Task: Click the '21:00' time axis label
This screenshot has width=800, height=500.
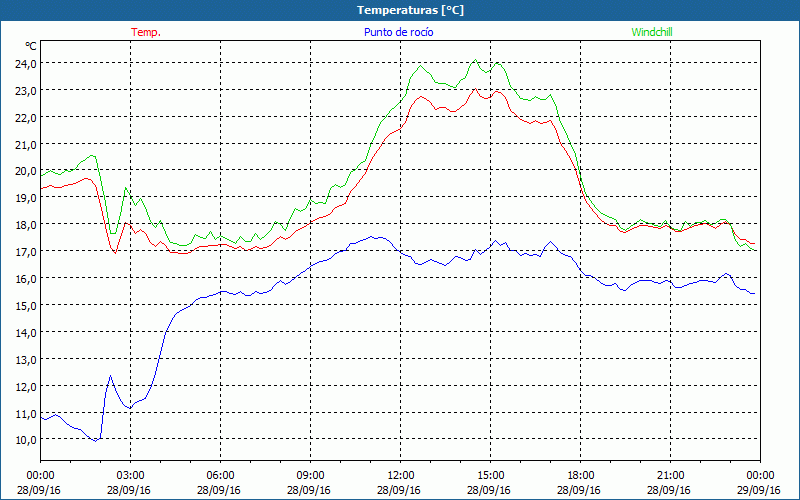Action: [x=670, y=476]
